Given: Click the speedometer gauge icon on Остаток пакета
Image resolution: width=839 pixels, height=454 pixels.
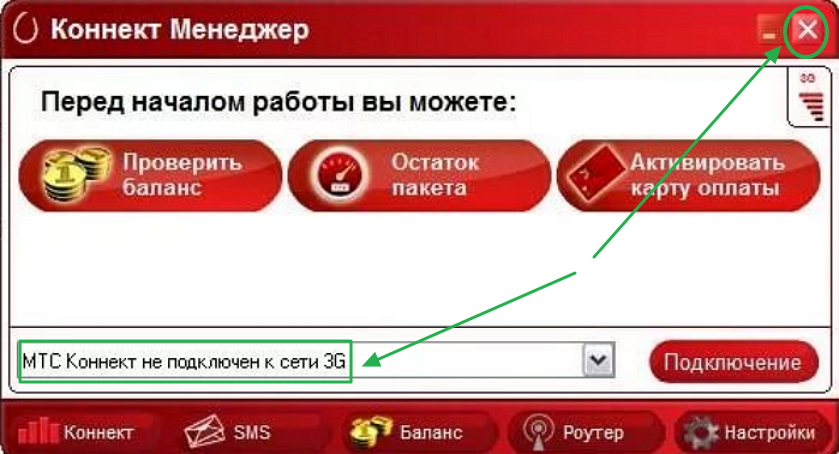Looking at the screenshot, I should click(x=340, y=175).
